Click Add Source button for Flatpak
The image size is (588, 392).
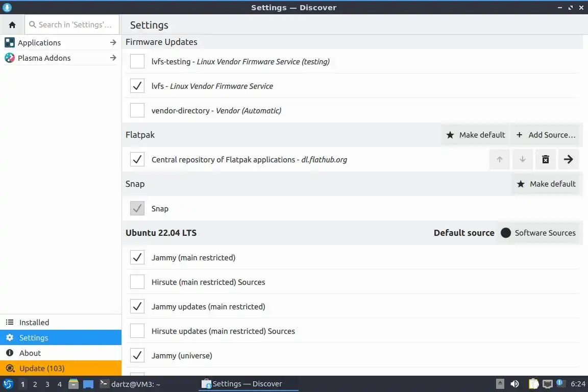point(546,135)
